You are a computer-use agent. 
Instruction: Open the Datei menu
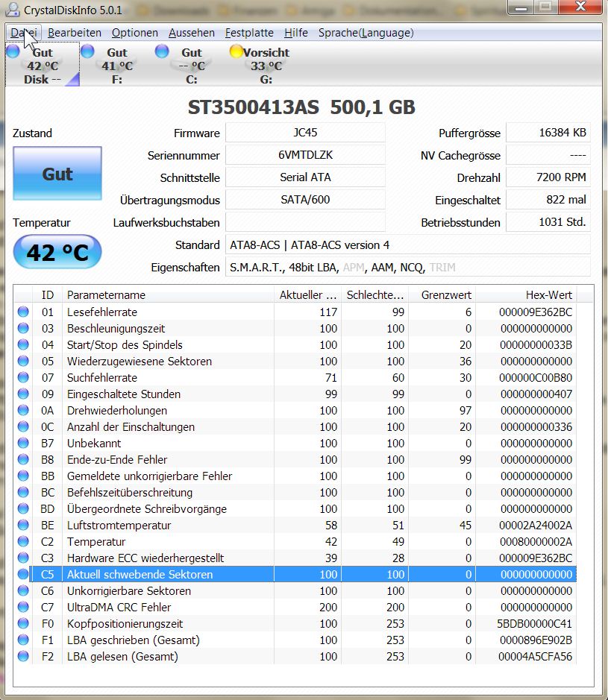click(x=24, y=33)
